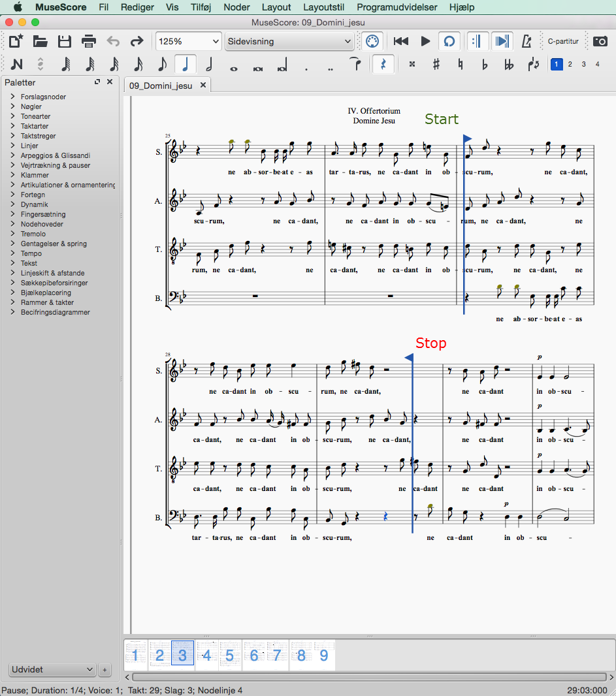The image size is (616, 696).
Task: Create a new score with toolbar icon
Action: pyautogui.click(x=16, y=41)
